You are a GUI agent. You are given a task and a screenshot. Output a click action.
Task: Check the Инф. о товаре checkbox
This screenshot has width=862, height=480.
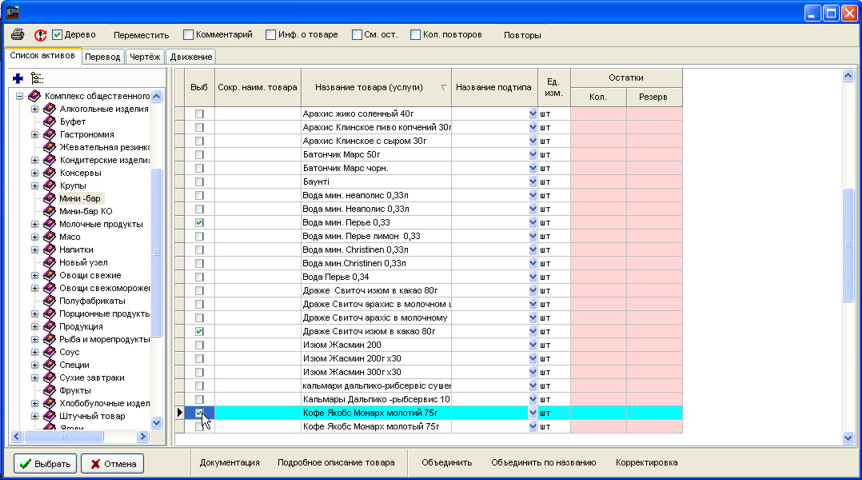point(271,35)
